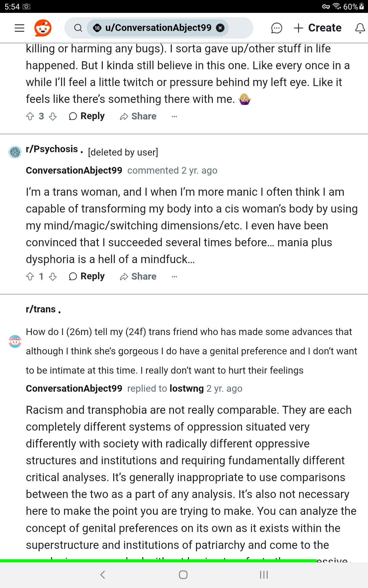Remove the u/ConversationAbject99 search filter
The width and height of the screenshot is (368, 588).
point(220,28)
